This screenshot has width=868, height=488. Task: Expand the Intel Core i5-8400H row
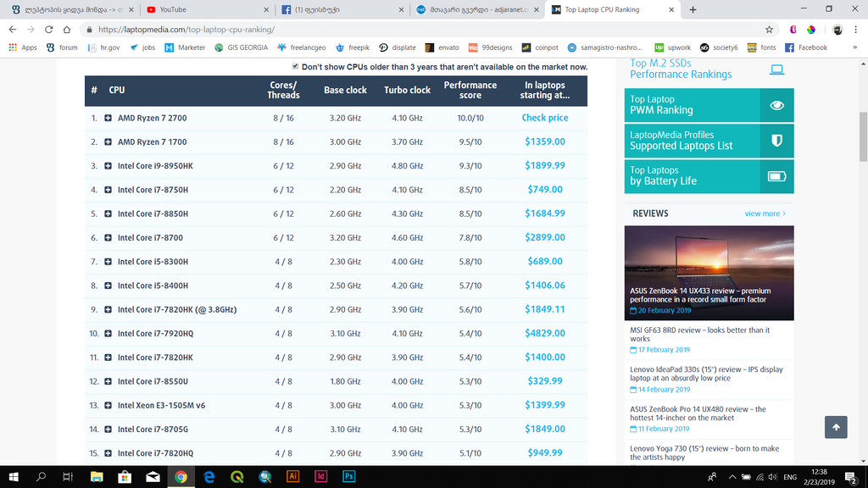[x=108, y=286]
